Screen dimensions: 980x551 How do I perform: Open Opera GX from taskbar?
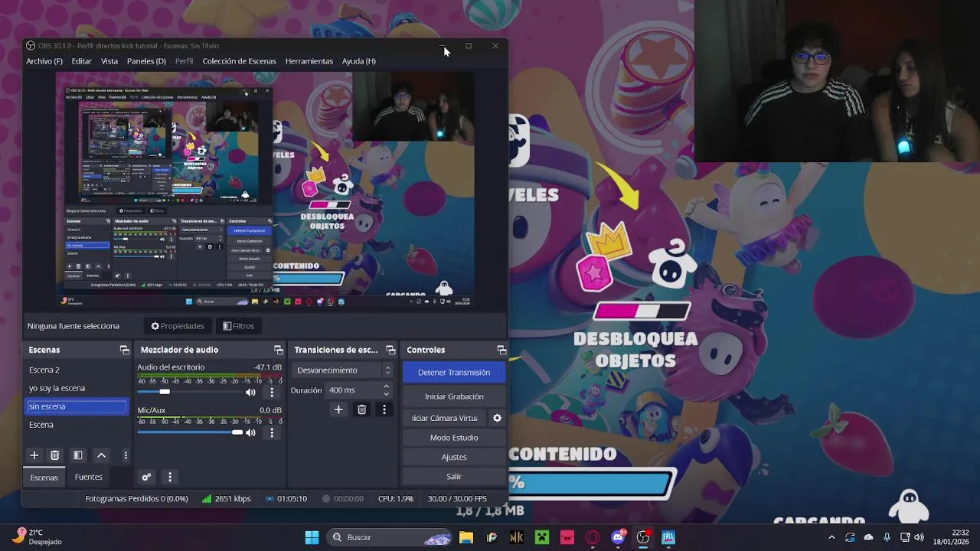coord(593,537)
